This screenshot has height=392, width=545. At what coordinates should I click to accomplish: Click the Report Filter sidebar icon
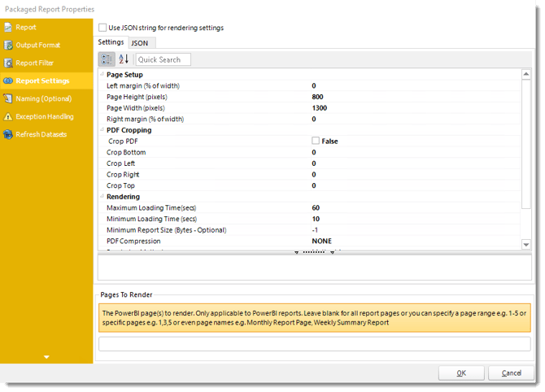click(8, 63)
